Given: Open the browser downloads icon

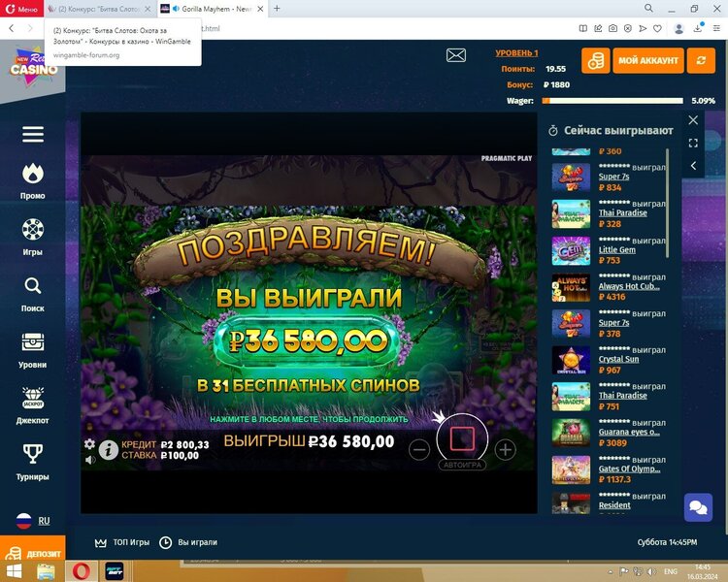Looking at the screenshot, I should (x=698, y=28).
